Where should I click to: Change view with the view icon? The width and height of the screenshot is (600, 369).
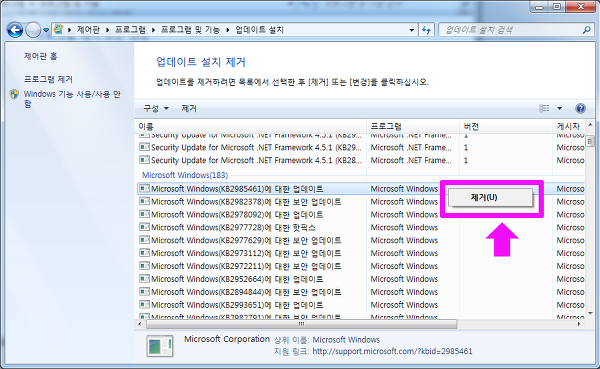(x=544, y=108)
